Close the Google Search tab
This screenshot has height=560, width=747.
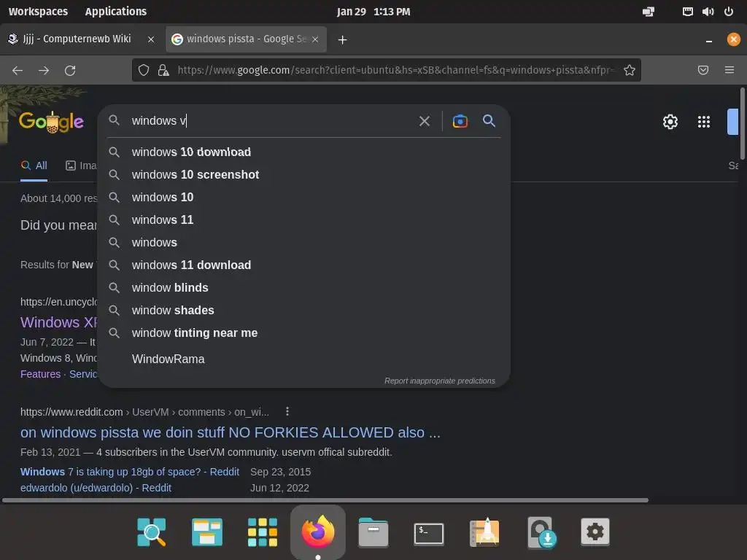[x=315, y=39]
